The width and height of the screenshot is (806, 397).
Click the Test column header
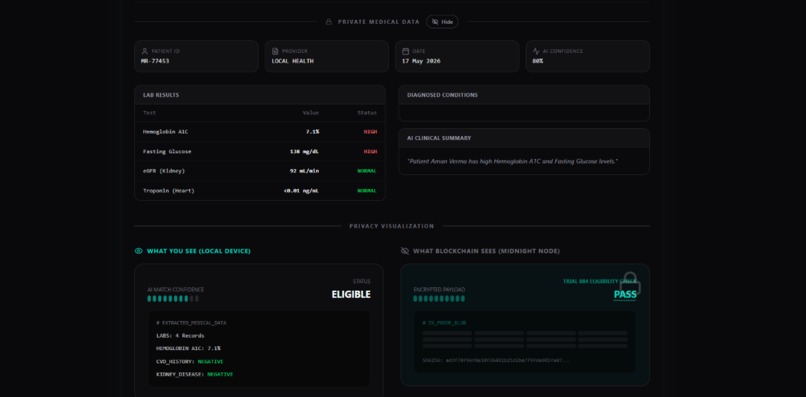coord(150,113)
